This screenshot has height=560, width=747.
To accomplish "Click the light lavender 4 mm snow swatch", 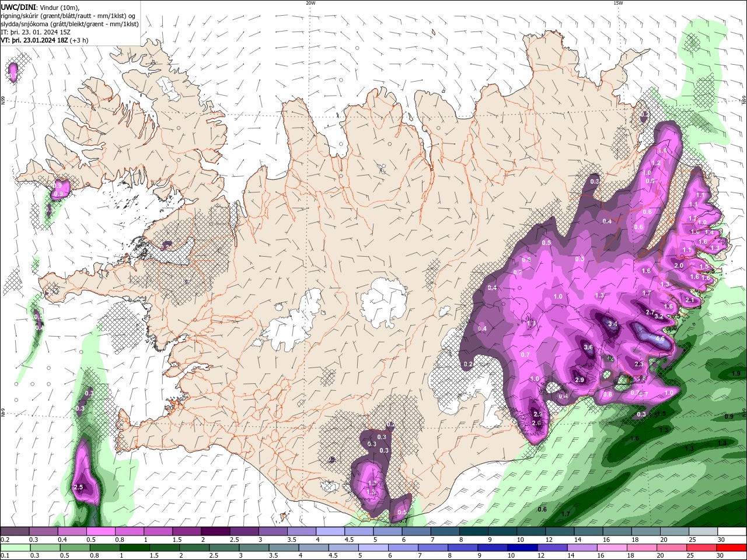I will [330, 531].
